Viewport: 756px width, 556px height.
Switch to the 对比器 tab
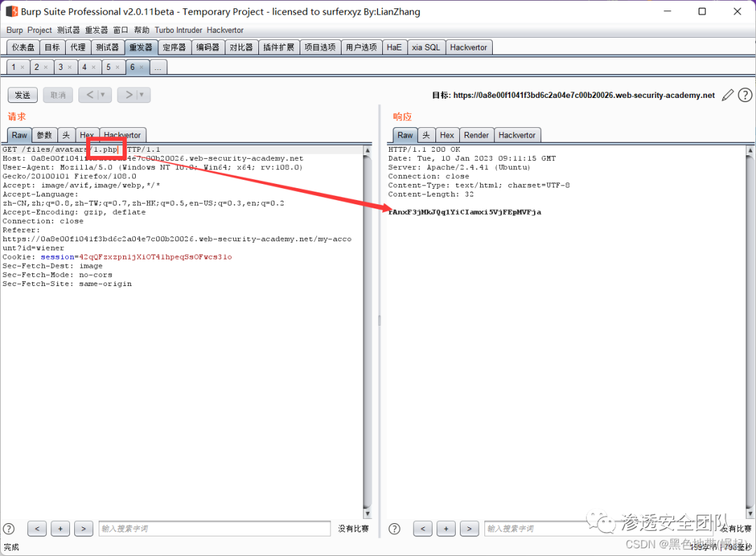point(241,48)
